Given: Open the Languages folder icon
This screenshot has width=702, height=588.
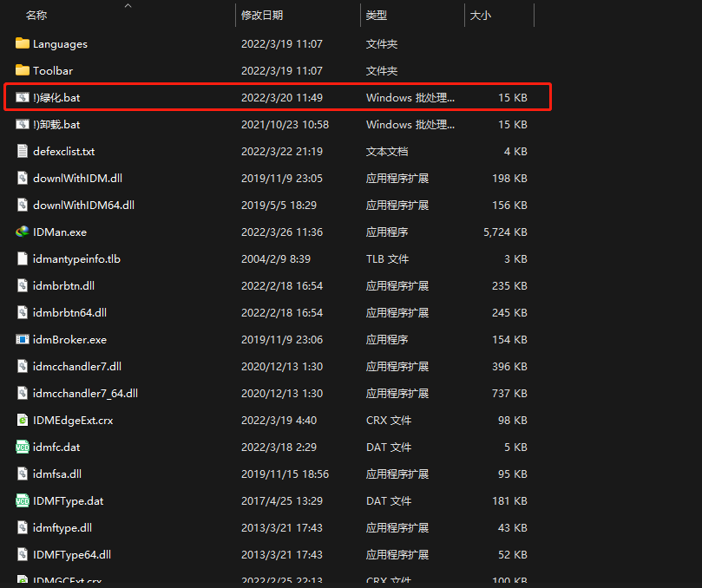Looking at the screenshot, I should click(23, 43).
